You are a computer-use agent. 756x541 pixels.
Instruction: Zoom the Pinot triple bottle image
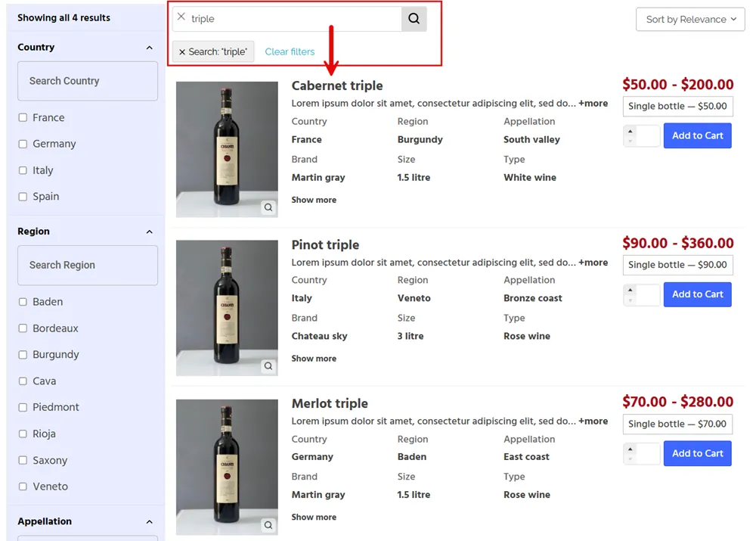(268, 366)
